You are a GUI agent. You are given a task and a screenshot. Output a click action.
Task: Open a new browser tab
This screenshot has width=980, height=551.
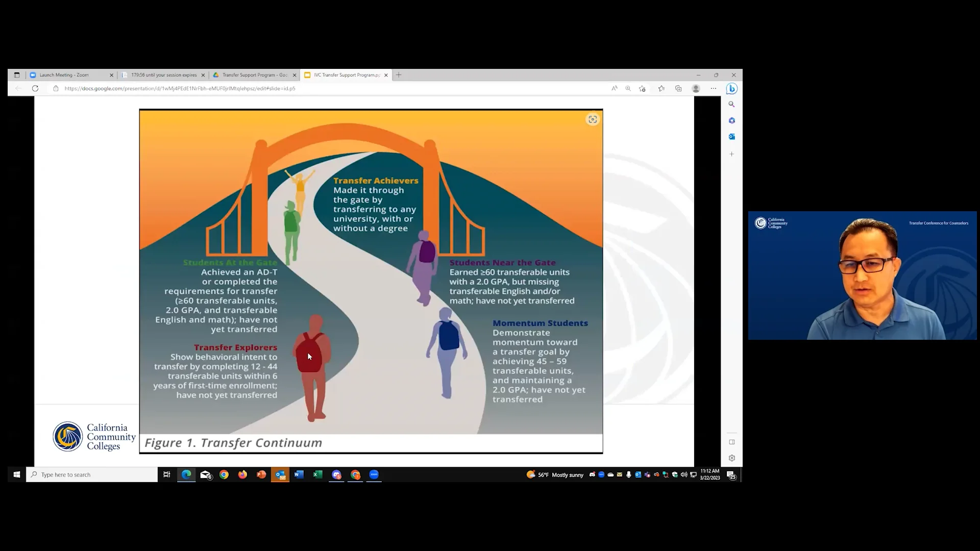[x=399, y=75]
